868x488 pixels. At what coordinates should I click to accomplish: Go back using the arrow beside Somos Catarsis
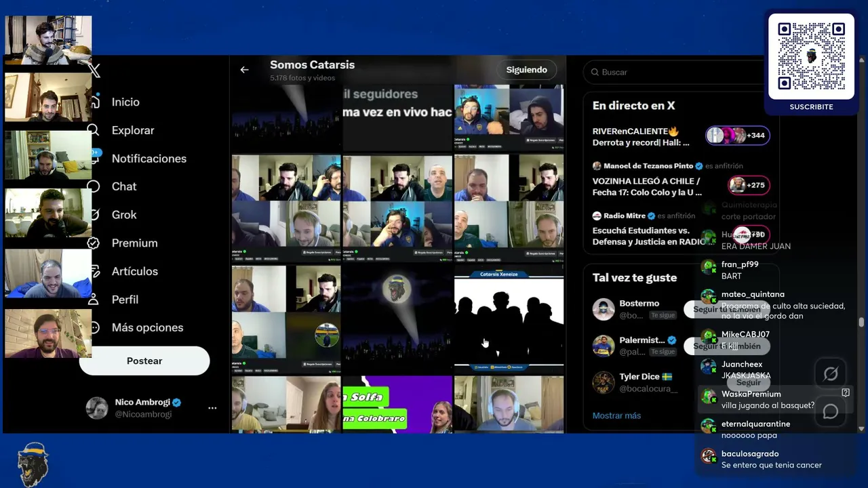coord(244,70)
